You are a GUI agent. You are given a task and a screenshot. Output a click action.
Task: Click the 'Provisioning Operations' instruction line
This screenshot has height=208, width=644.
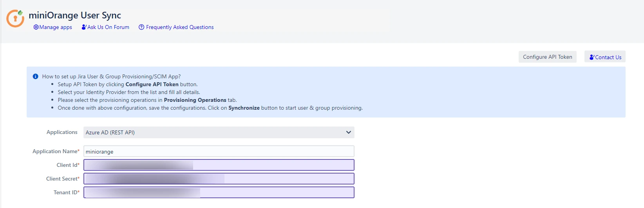[147, 100]
